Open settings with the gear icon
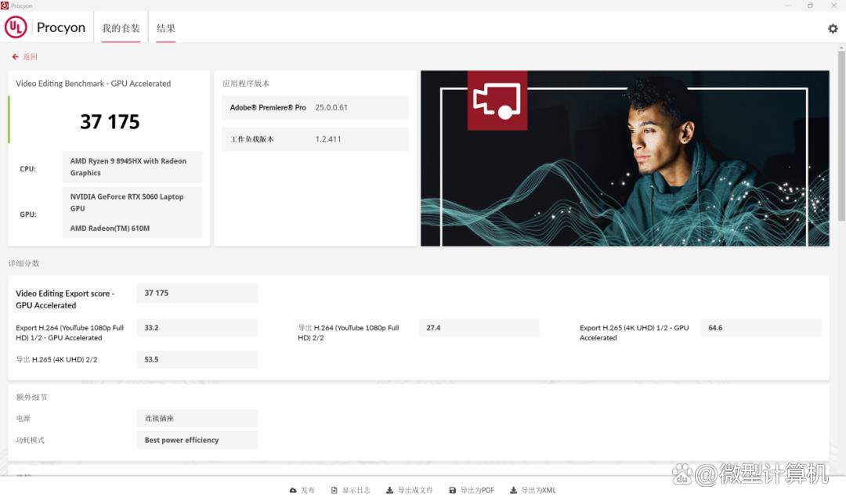 point(833,28)
